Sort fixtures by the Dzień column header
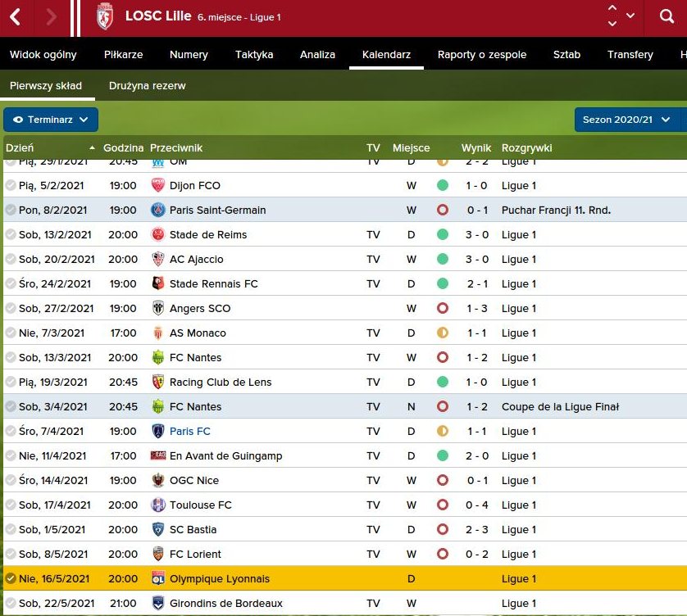Viewport: 687px width, 616px height. pos(20,148)
